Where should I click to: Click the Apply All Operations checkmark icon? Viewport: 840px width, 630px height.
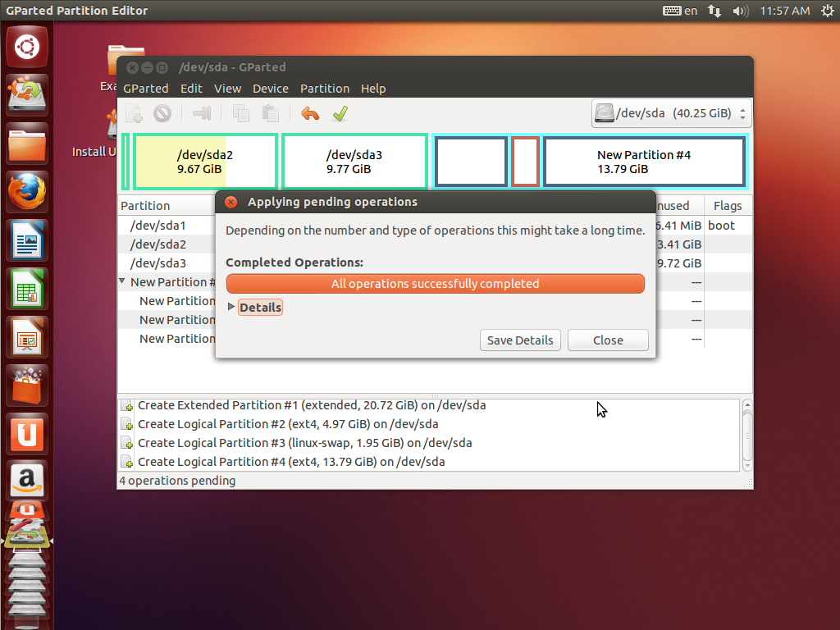pos(340,114)
